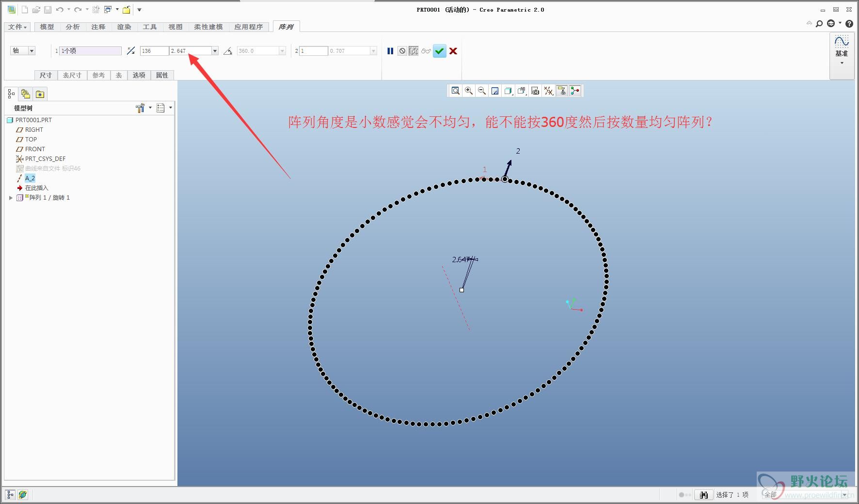Flip the first direction angle icon

(x=131, y=51)
